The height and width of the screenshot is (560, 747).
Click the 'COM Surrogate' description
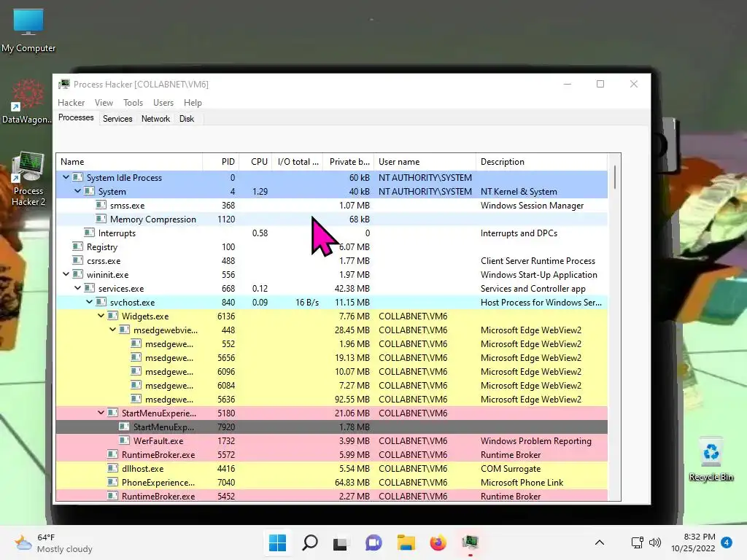pos(510,469)
